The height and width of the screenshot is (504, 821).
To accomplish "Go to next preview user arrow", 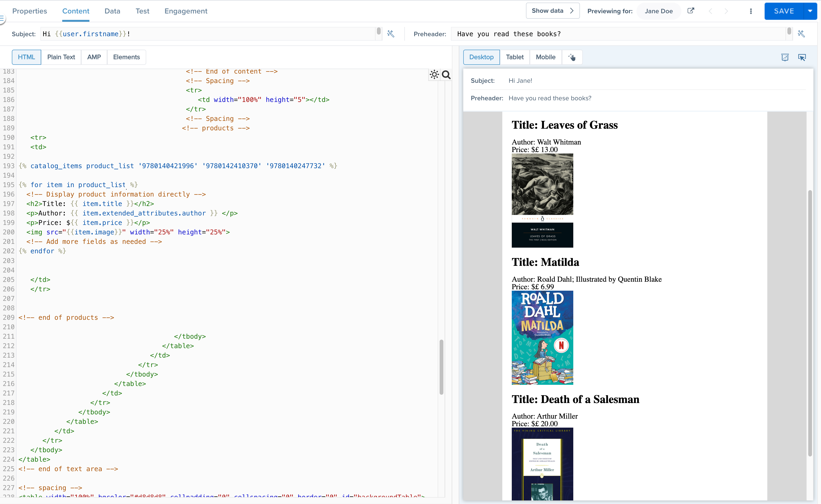I will point(726,11).
